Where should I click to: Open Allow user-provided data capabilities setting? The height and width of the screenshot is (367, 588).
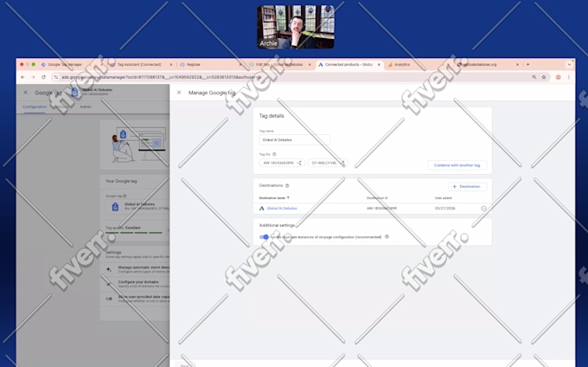point(137,299)
